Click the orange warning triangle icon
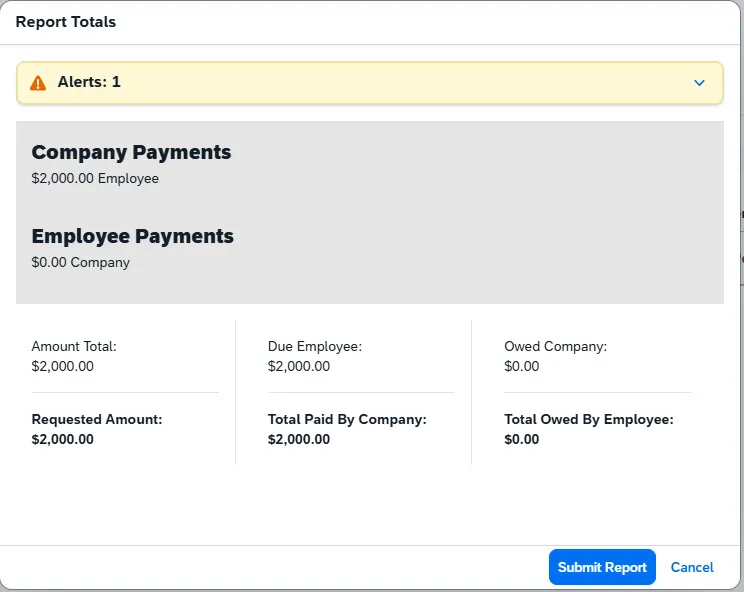The height and width of the screenshot is (592, 744). point(38,83)
